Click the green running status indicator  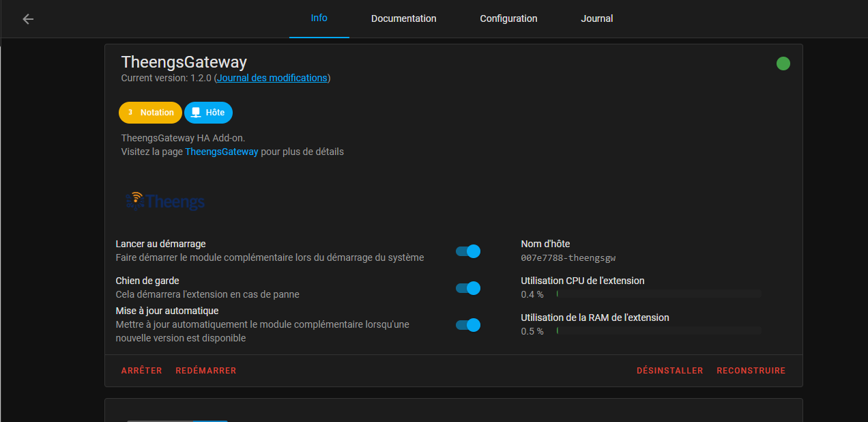coord(783,64)
